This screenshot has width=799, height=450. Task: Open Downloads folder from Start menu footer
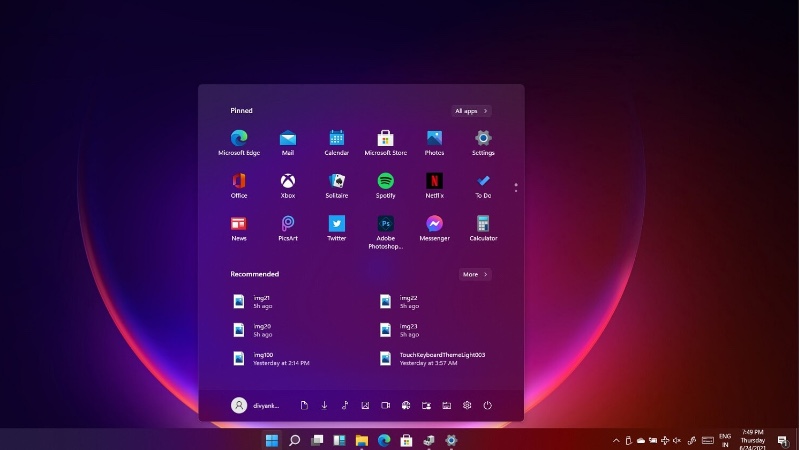coord(324,405)
